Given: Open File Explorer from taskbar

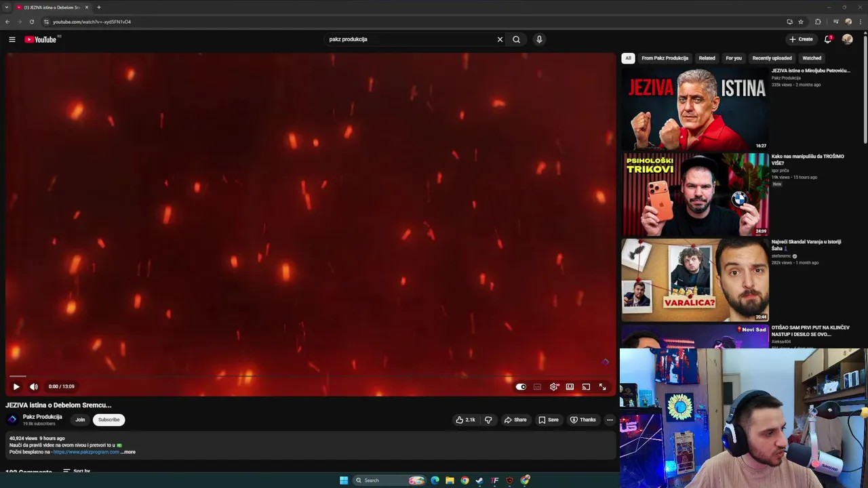Looking at the screenshot, I should pyautogui.click(x=450, y=481).
